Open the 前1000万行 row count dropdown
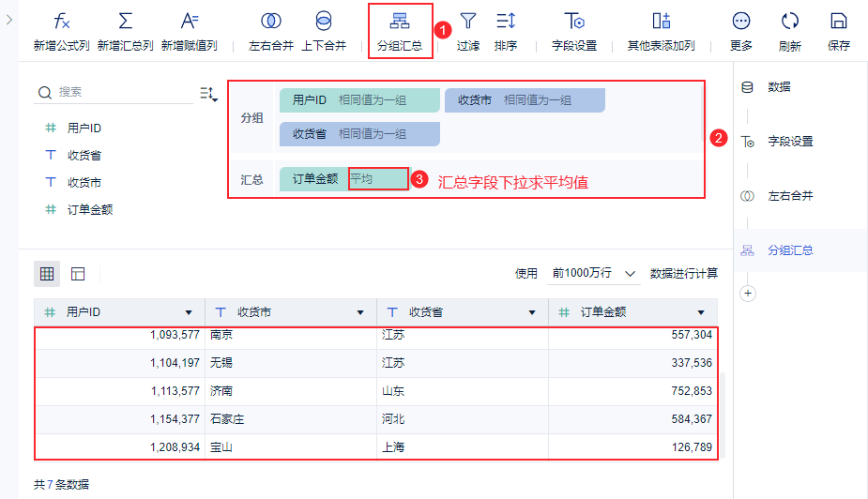The image size is (868, 499). point(593,273)
